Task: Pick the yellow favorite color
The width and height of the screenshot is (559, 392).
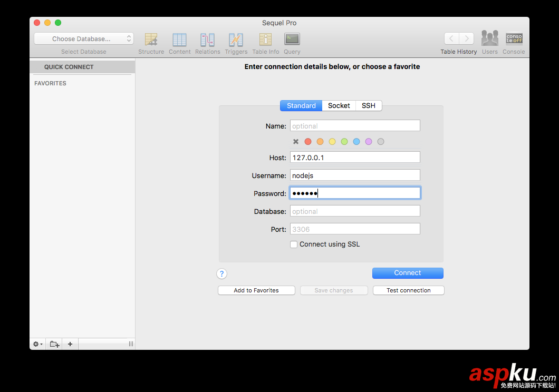Action: tap(332, 142)
